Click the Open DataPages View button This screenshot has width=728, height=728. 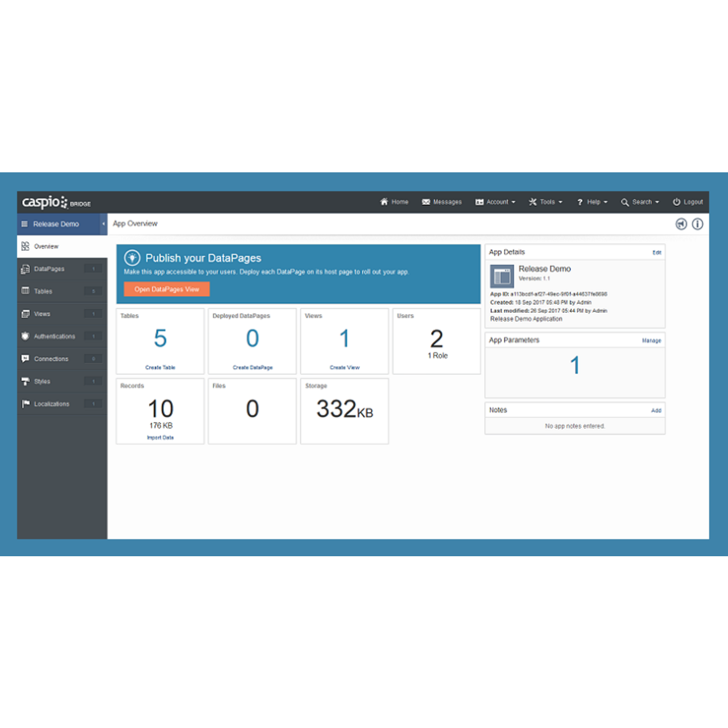click(167, 289)
